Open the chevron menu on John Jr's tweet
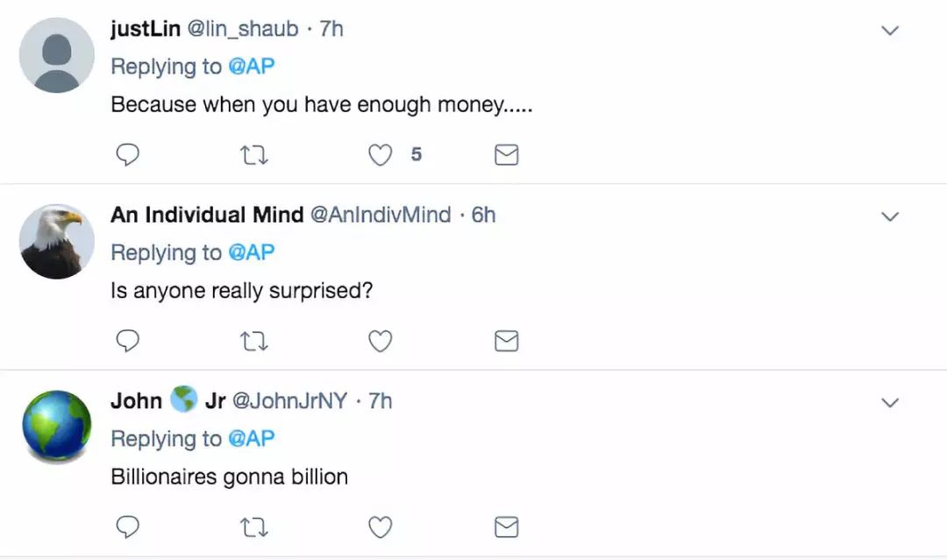947x560 pixels. click(x=890, y=402)
